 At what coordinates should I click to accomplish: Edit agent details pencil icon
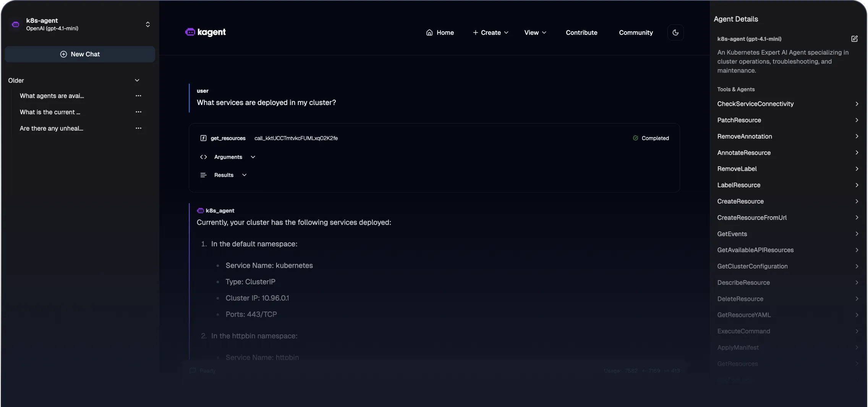pos(855,39)
